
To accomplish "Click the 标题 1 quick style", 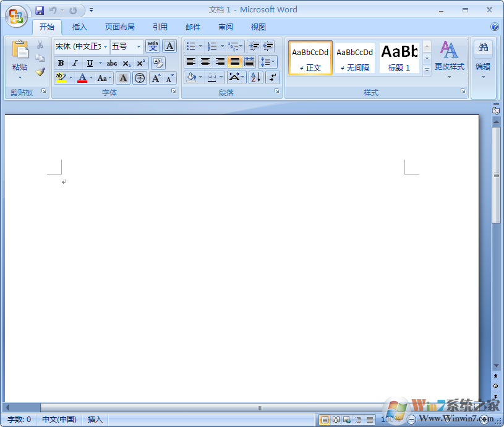I will [x=399, y=58].
